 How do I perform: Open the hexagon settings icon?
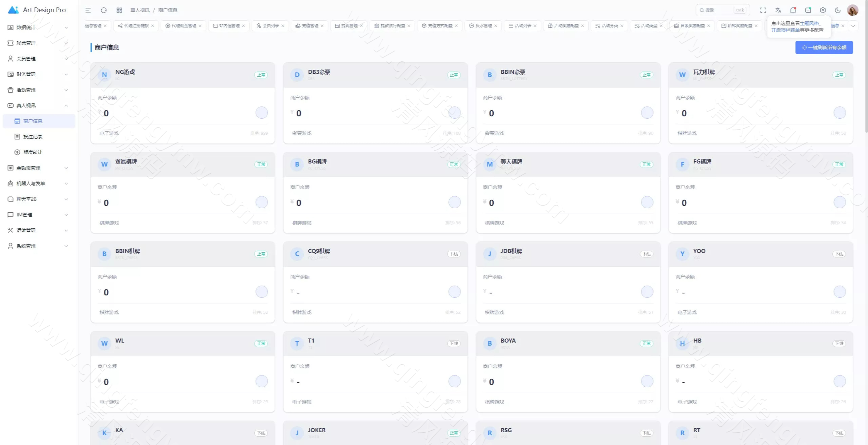pos(823,10)
